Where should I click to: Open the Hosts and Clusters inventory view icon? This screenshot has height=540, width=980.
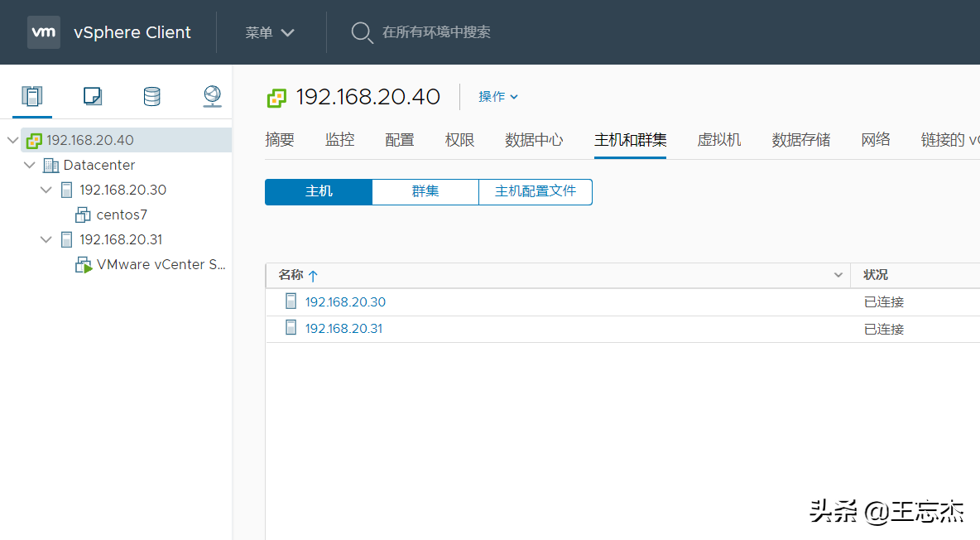coord(32,96)
